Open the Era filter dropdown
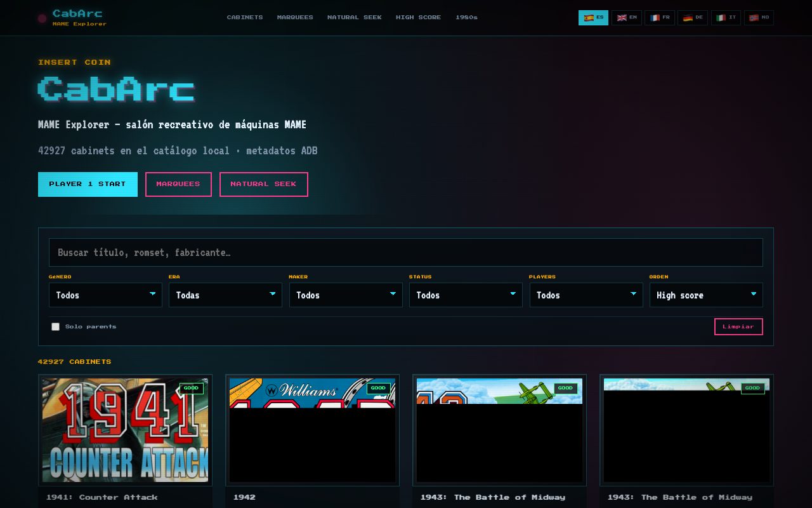812x508 pixels. point(225,295)
